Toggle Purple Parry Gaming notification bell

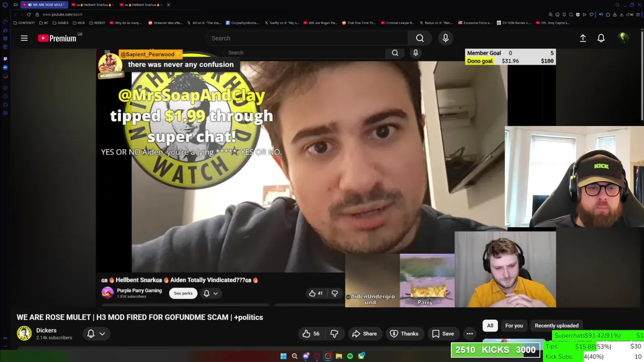[x=206, y=294]
